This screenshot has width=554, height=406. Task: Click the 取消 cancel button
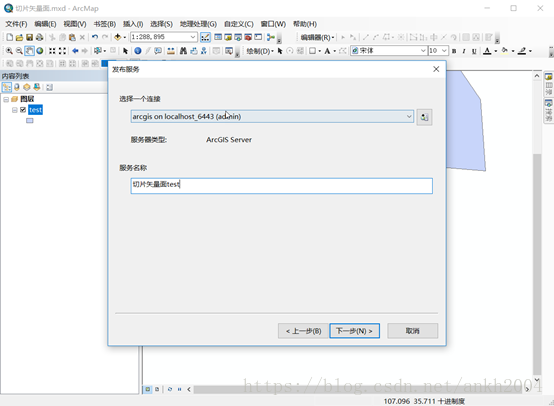[412, 331]
